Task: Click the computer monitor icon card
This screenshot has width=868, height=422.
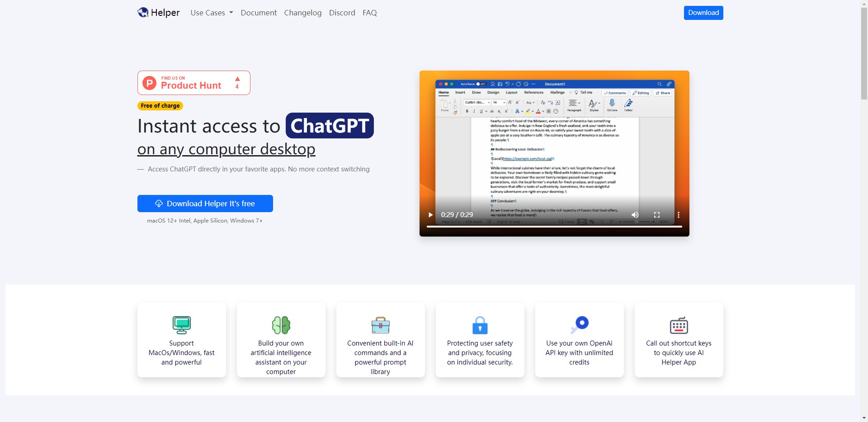Action: (182, 325)
